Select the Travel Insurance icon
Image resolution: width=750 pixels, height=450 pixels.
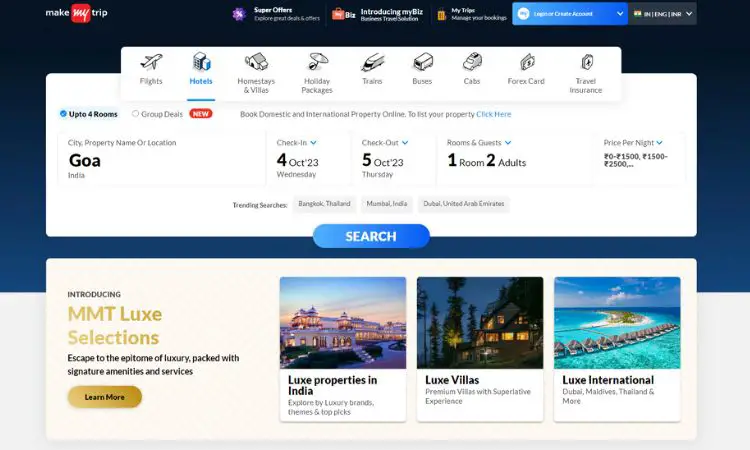587,62
